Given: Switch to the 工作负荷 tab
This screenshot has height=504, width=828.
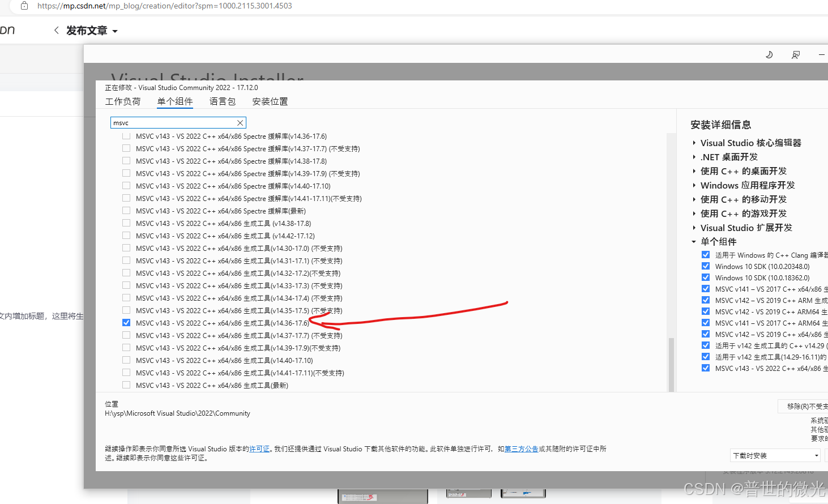Looking at the screenshot, I should coord(123,101).
